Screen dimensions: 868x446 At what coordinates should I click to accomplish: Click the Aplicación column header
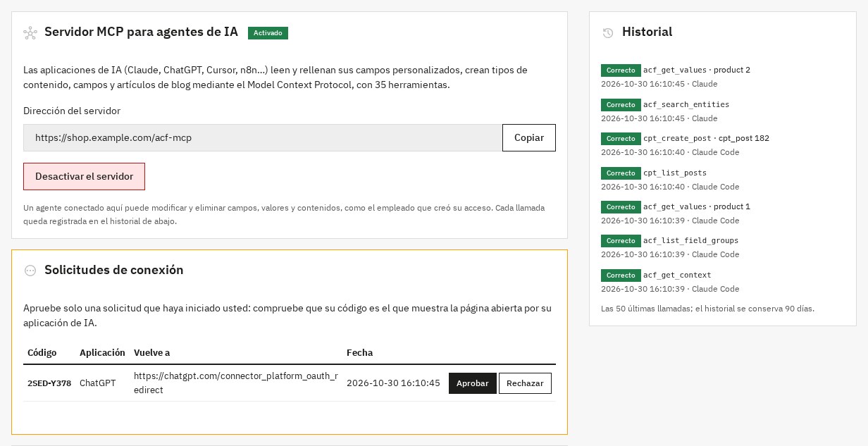[102, 352]
